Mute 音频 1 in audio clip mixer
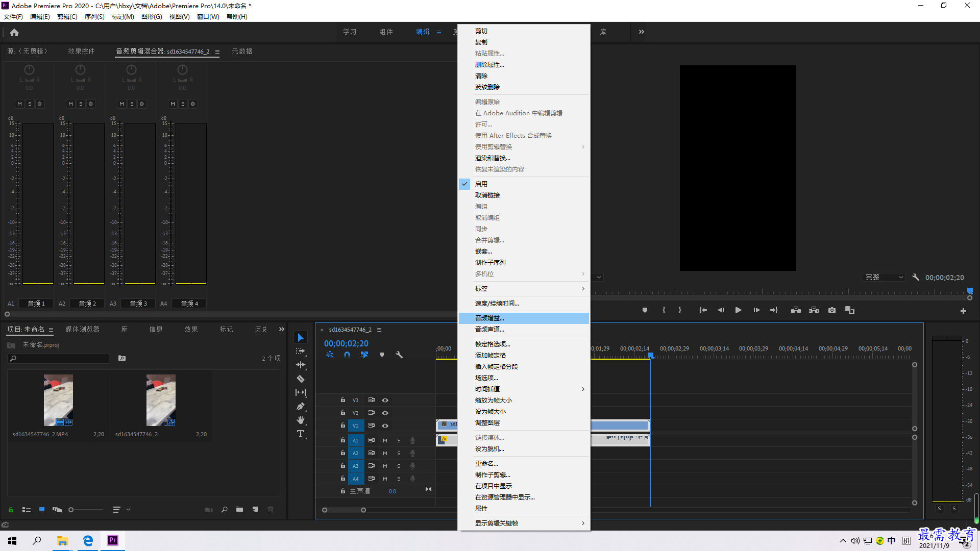 coord(19,104)
